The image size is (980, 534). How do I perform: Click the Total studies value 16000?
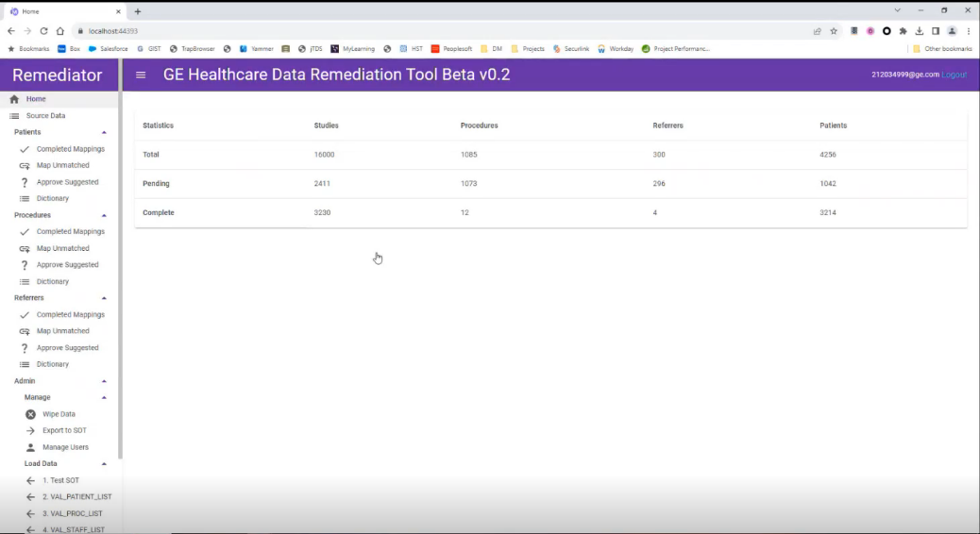(325, 155)
